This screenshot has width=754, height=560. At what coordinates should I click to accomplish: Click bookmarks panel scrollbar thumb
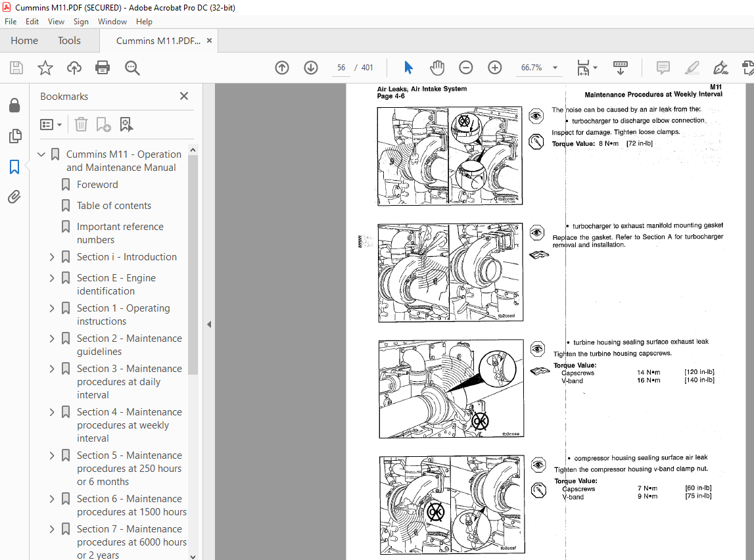(x=193, y=264)
